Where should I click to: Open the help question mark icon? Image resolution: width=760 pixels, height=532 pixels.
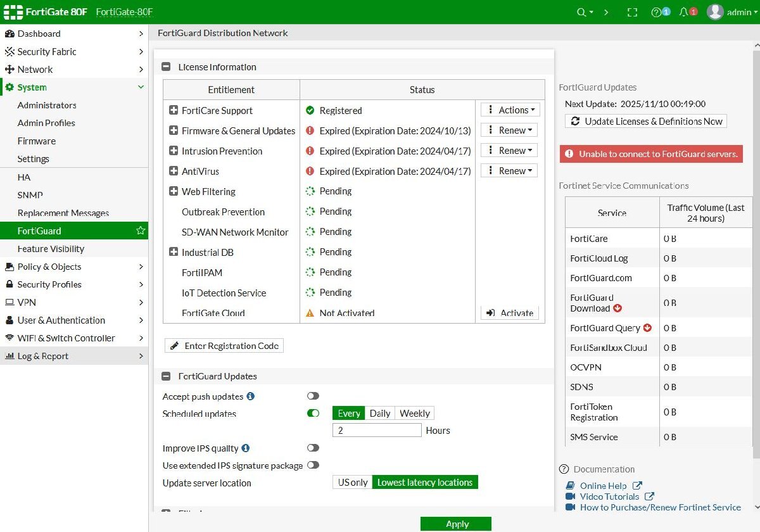pyautogui.click(x=656, y=12)
